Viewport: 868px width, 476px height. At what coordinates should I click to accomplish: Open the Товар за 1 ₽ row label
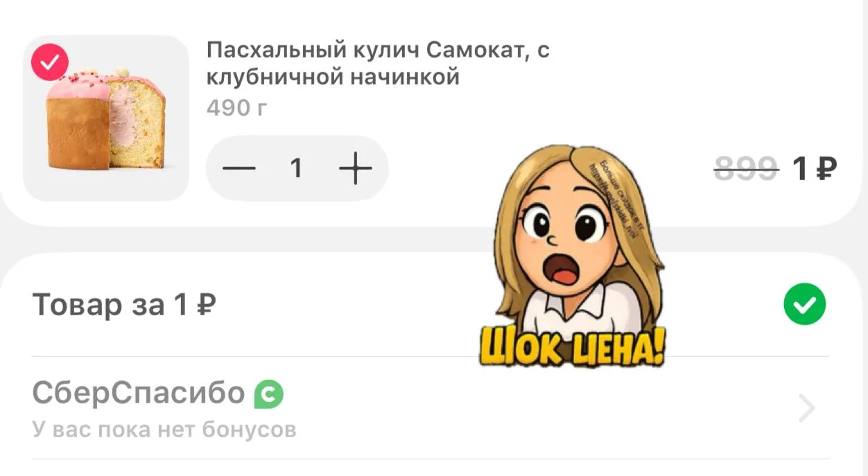point(124,304)
